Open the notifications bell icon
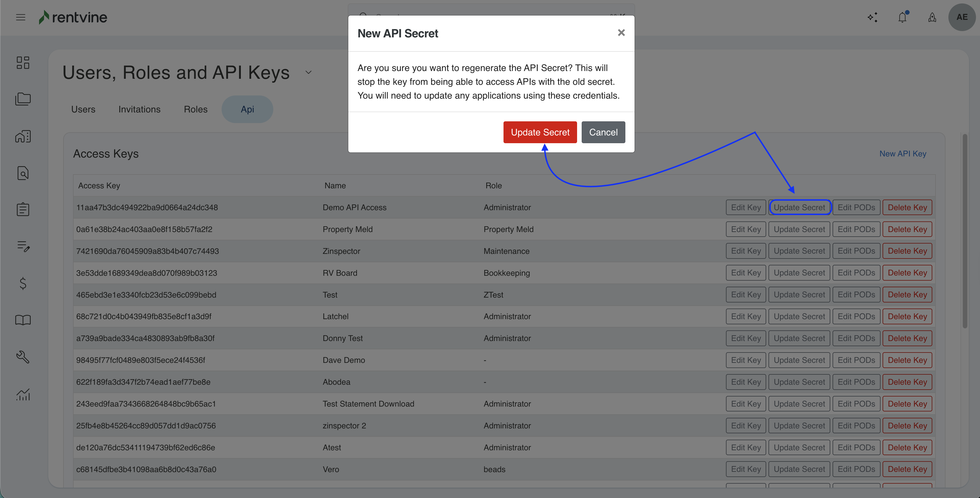Screen dimensions: 980x498 (902, 17)
